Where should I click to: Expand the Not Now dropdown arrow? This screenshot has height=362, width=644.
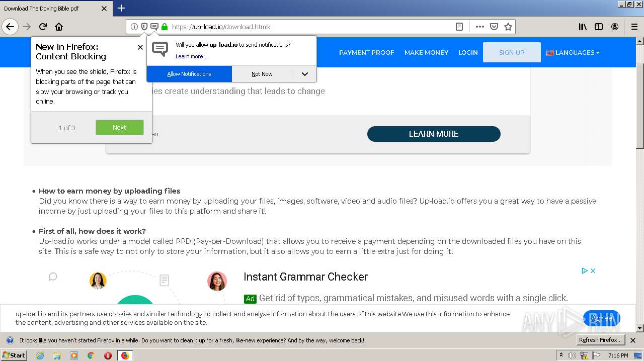[x=305, y=74]
